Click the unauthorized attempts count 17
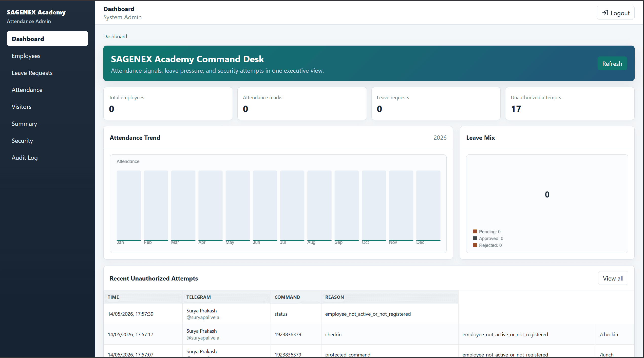Image resolution: width=644 pixels, height=358 pixels. (516, 109)
